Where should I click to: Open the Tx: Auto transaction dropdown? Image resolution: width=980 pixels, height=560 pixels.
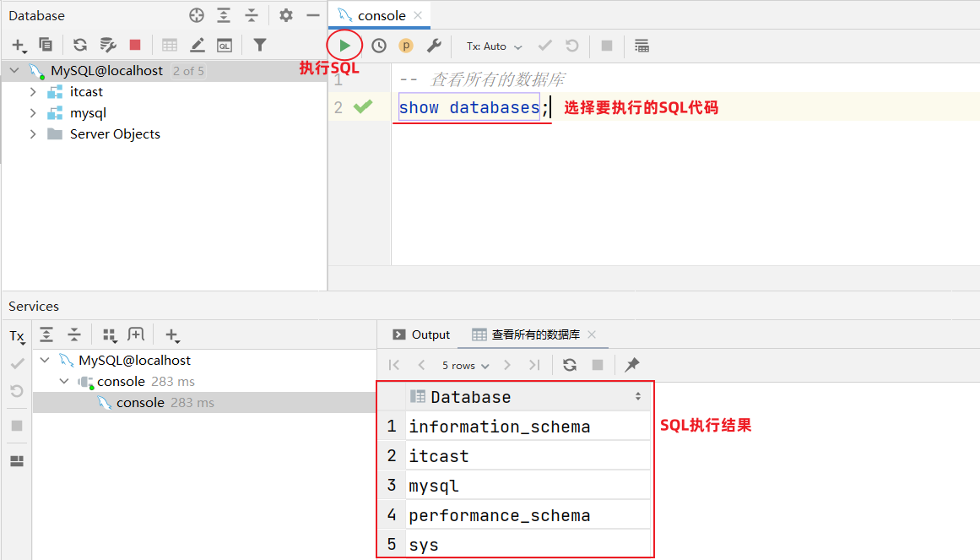pos(494,46)
